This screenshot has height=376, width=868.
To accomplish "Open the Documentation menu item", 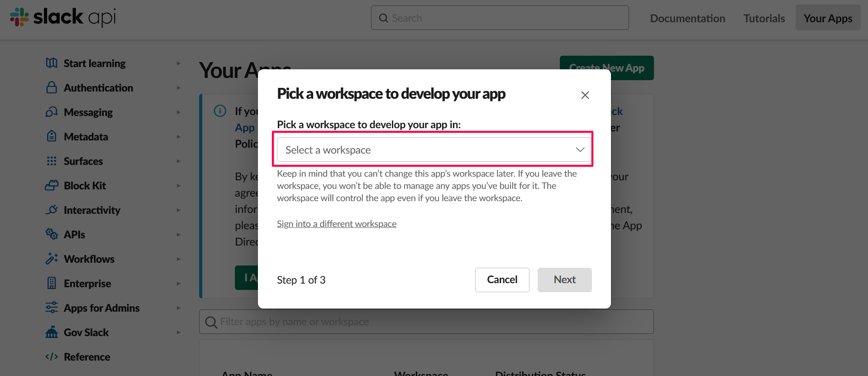I will click(x=687, y=18).
